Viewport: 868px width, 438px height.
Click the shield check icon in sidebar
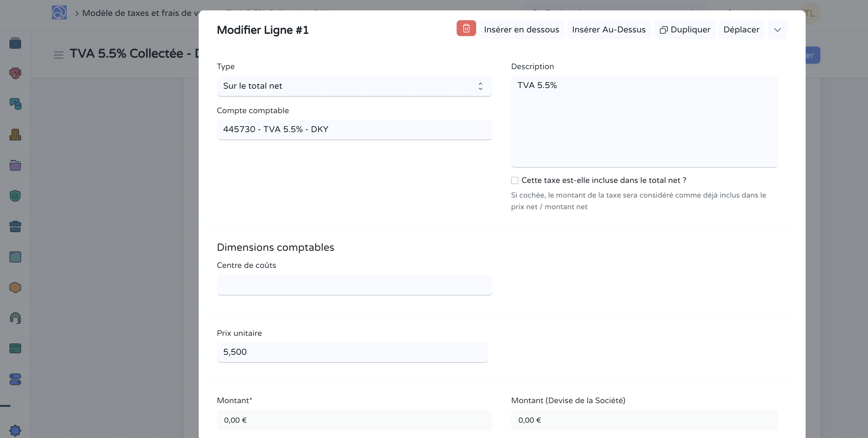point(15,195)
